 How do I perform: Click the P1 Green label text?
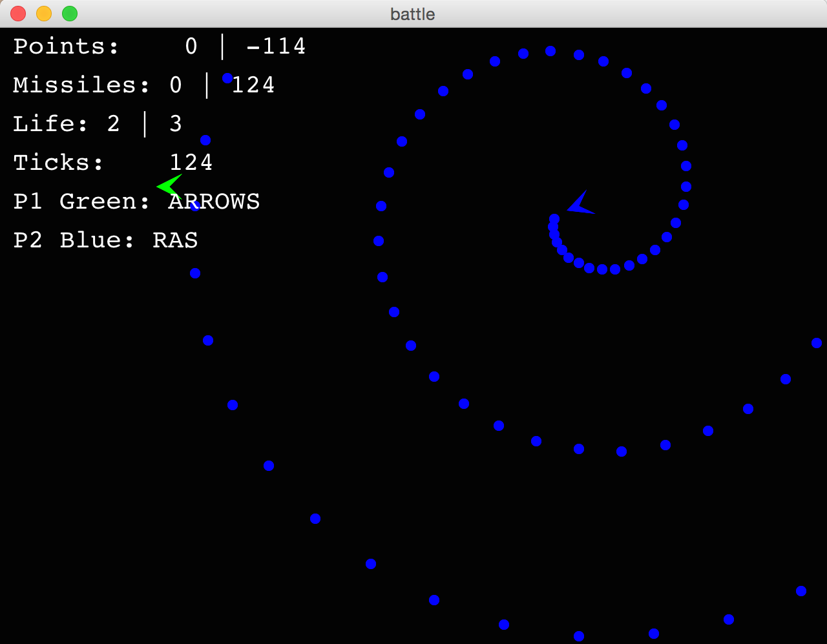pos(81,202)
